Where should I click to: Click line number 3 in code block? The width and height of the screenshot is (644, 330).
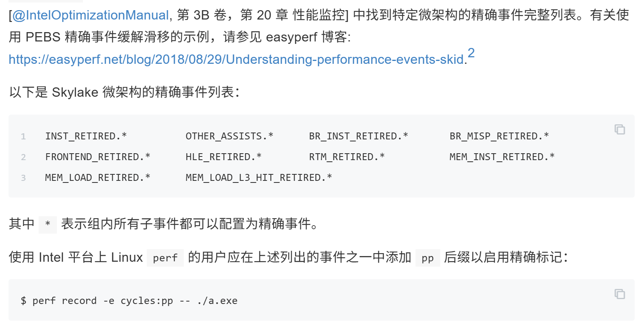(23, 178)
